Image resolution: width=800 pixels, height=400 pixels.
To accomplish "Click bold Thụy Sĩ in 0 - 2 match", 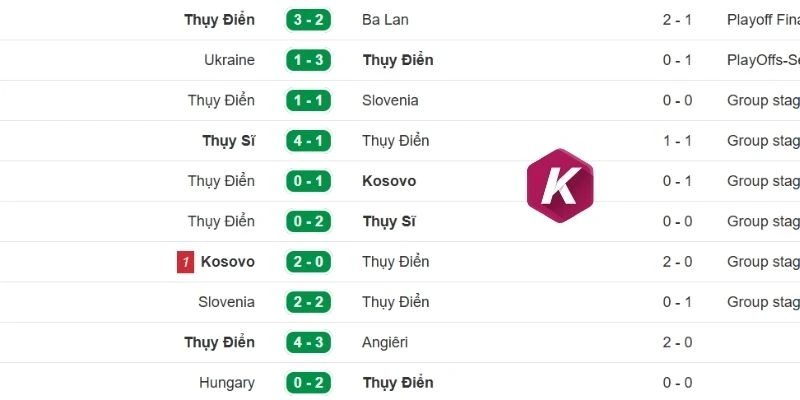I will coord(389,221).
